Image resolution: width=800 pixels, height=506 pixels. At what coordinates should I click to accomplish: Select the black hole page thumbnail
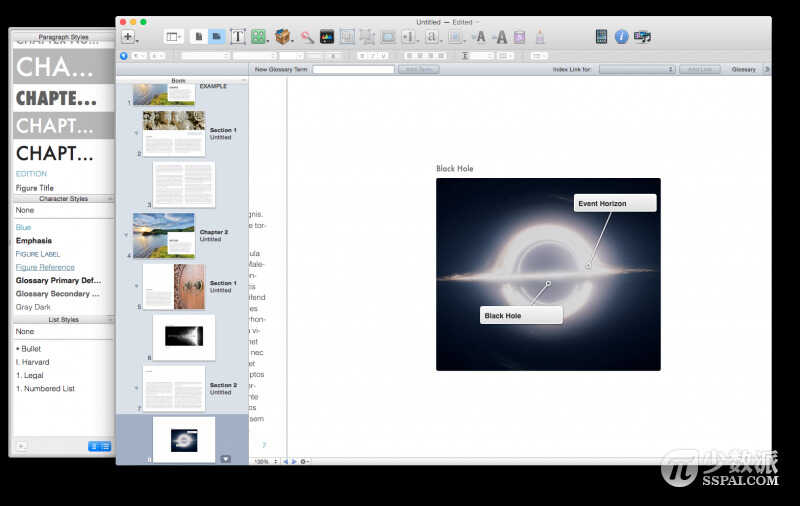coord(184,440)
